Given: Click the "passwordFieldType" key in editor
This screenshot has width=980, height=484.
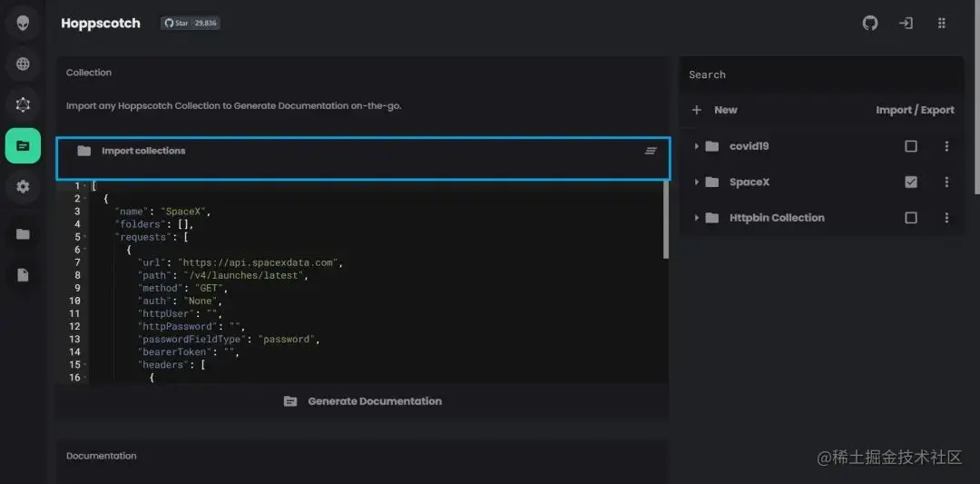Looking at the screenshot, I should pyautogui.click(x=191, y=339).
